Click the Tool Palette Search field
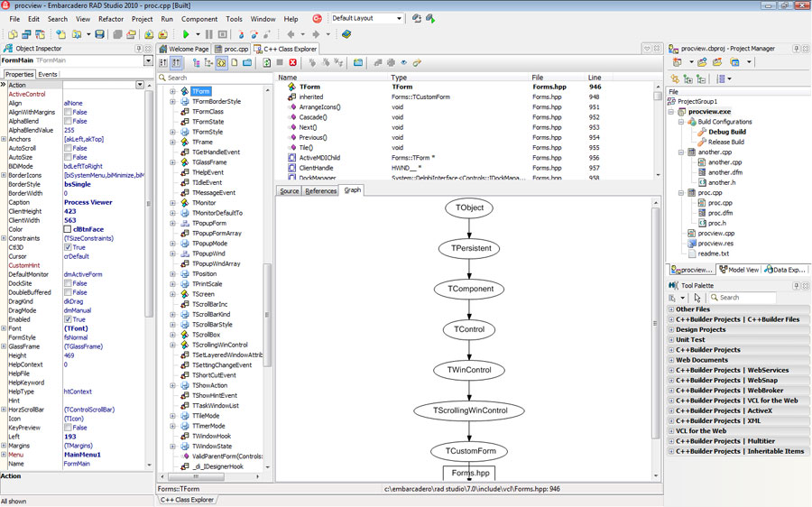The height and width of the screenshot is (507, 812). pyautogui.click(x=743, y=298)
